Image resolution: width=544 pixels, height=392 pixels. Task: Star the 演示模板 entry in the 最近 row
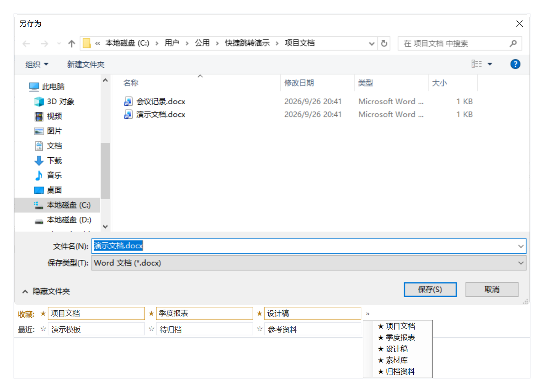tap(43, 329)
